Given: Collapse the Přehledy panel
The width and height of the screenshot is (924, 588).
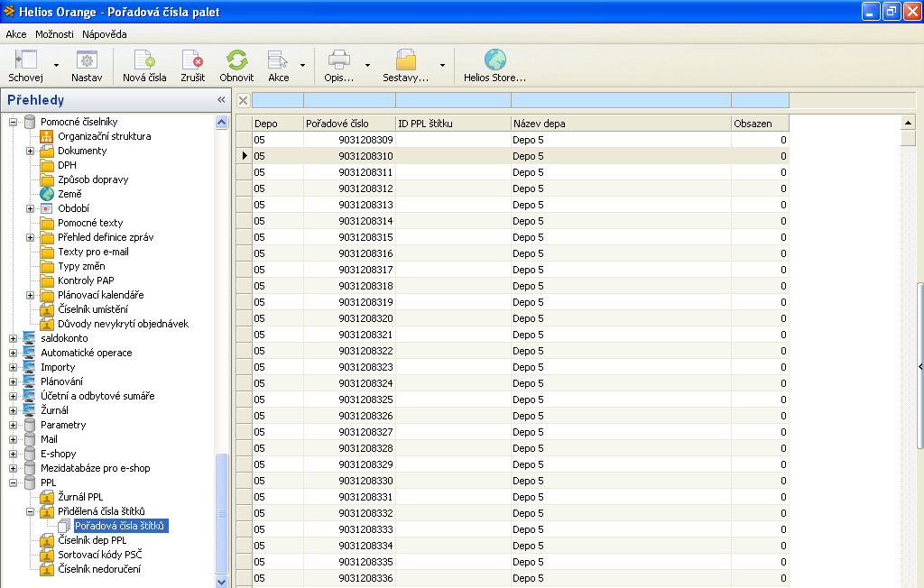Looking at the screenshot, I should coord(221,99).
